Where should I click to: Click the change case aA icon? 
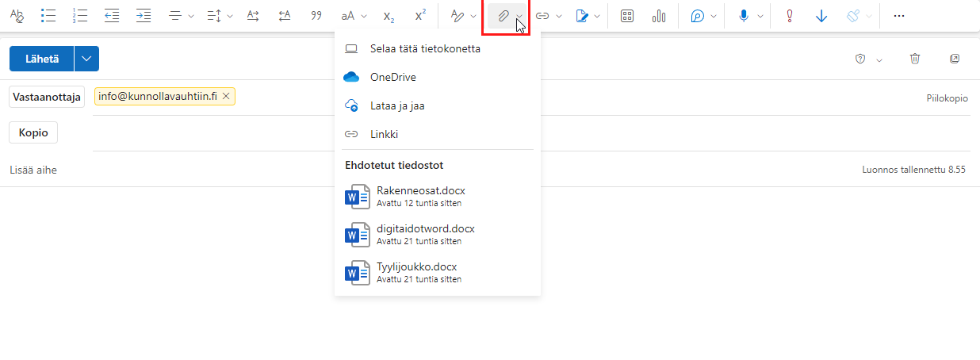(347, 16)
